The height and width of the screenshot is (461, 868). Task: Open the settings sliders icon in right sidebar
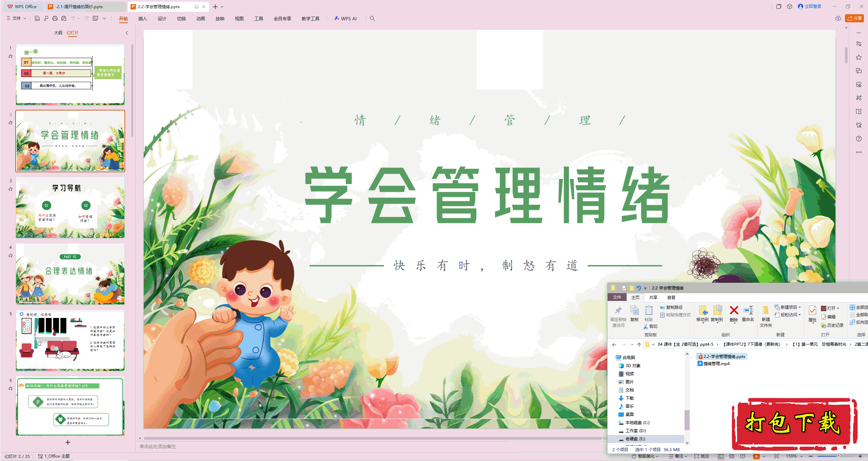[x=859, y=44]
